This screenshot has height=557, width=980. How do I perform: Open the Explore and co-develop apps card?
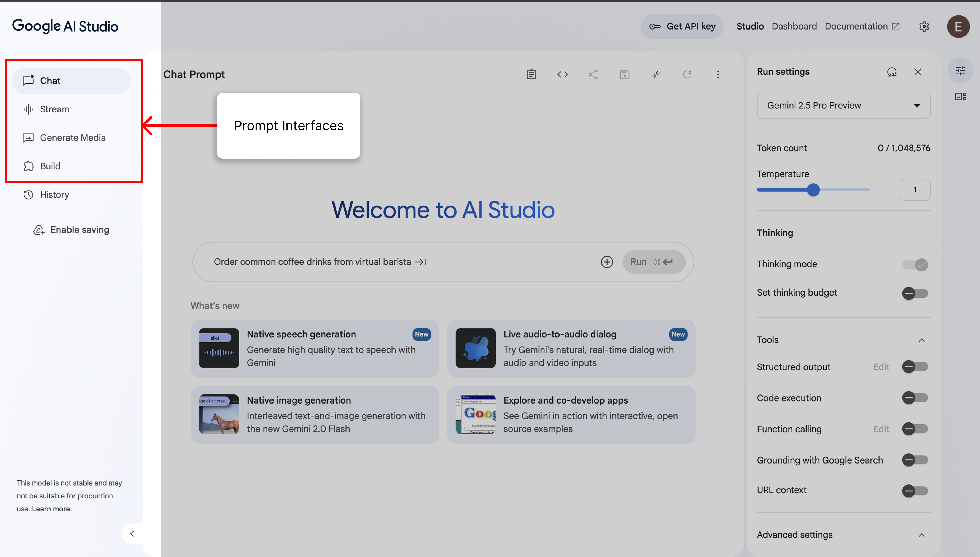click(x=571, y=415)
